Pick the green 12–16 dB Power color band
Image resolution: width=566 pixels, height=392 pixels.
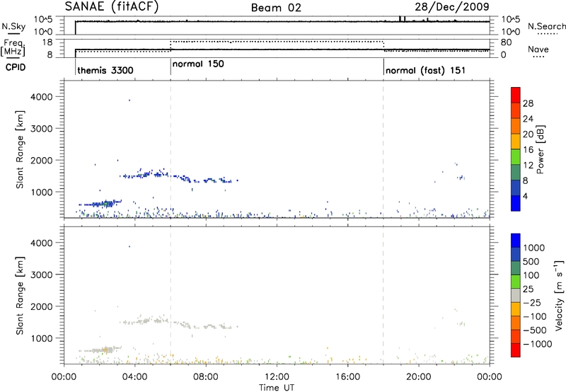[x=516, y=156]
